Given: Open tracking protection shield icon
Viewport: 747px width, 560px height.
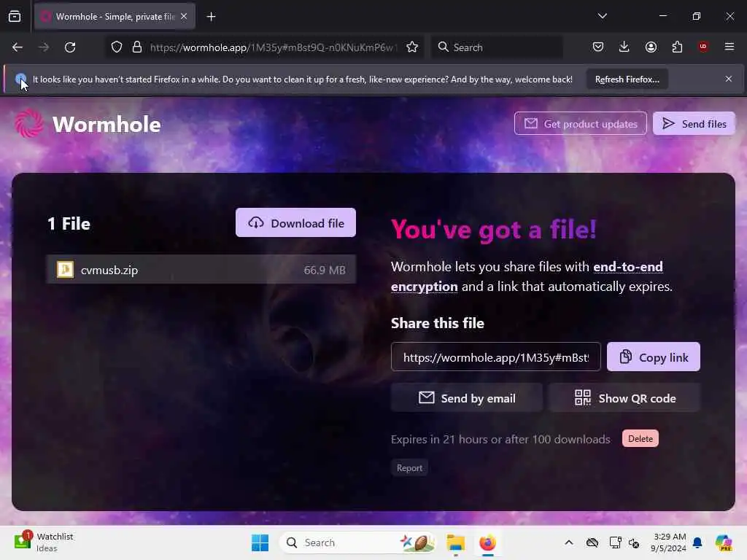Looking at the screenshot, I should (x=117, y=47).
